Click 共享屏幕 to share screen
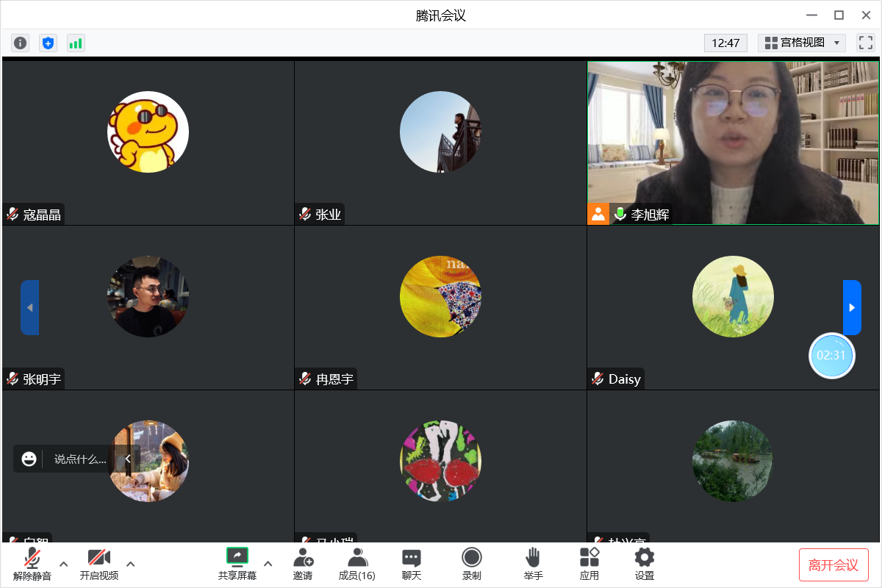This screenshot has width=882, height=588. tap(237, 564)
